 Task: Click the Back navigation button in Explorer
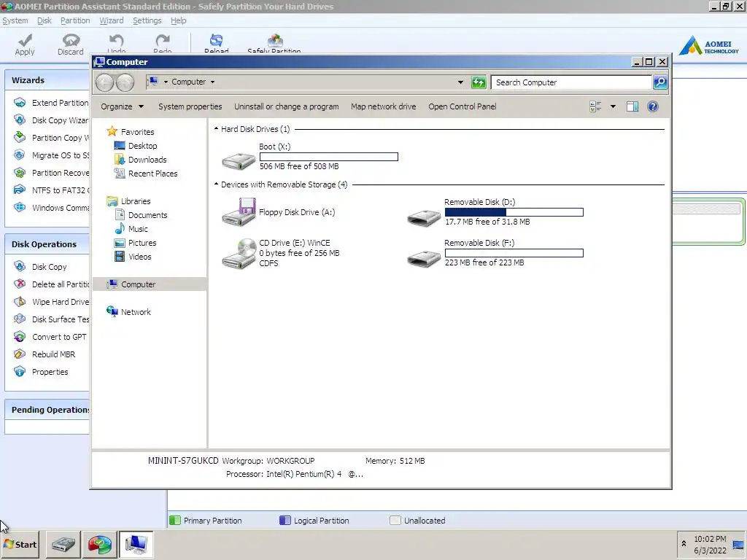coord(104,82)
